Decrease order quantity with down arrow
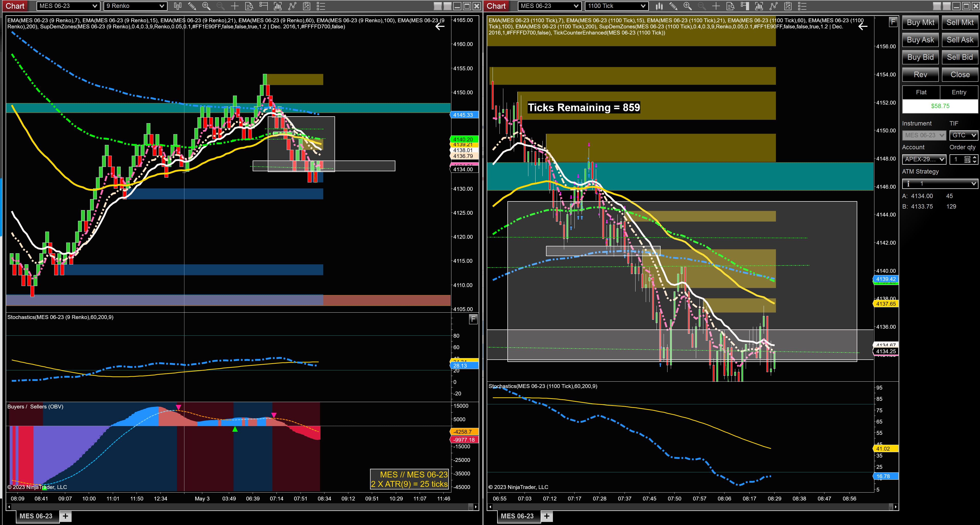This screenshot has height=525, width=980. pyautogui.click(x=975, y=162)
